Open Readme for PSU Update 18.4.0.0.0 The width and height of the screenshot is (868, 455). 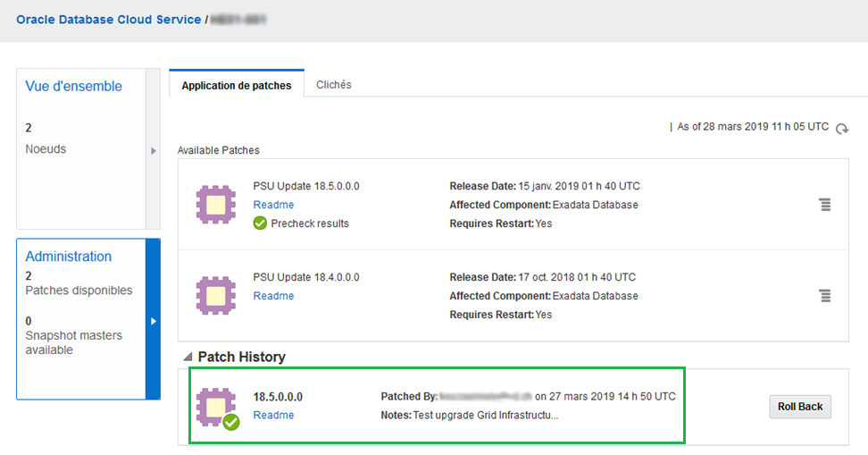pos(273,296)
